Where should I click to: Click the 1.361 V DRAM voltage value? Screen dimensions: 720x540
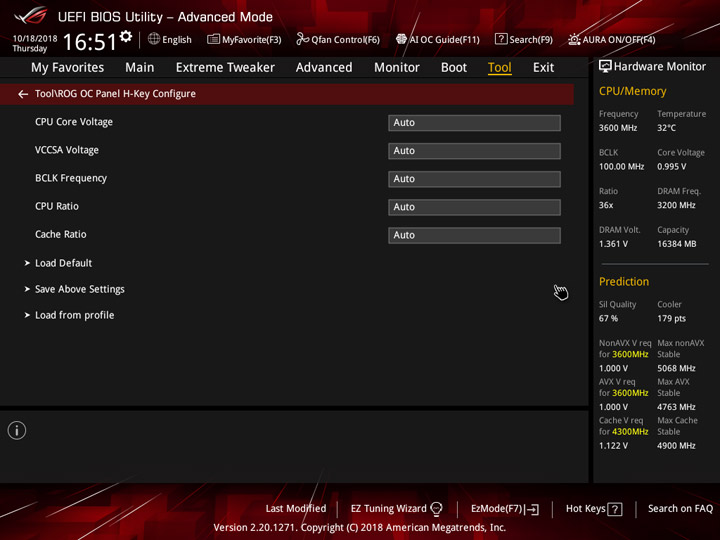613,244
